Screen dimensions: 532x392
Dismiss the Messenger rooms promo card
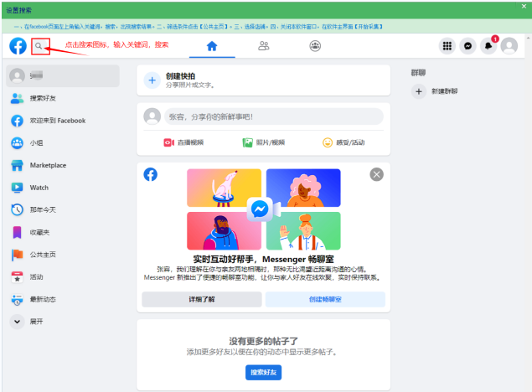pyautogui.click(x=377, y=174)
